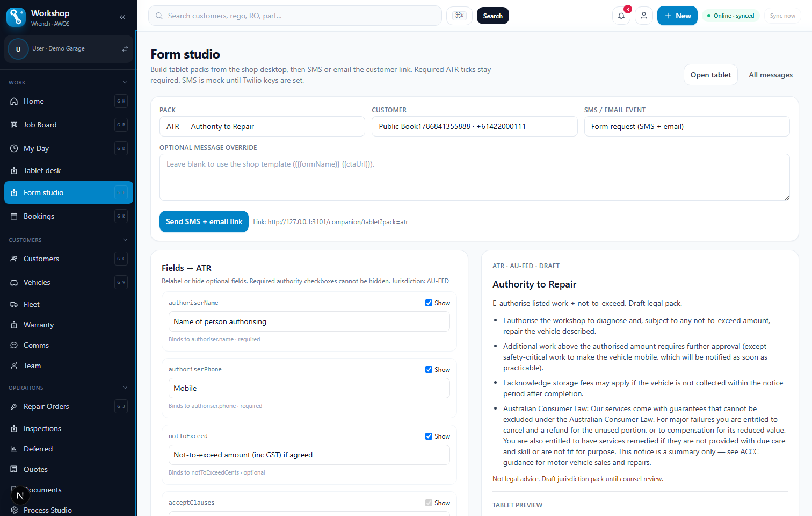Click the Inspections clipboard icon
Screen dimensions: 812x516
[14, 428]
